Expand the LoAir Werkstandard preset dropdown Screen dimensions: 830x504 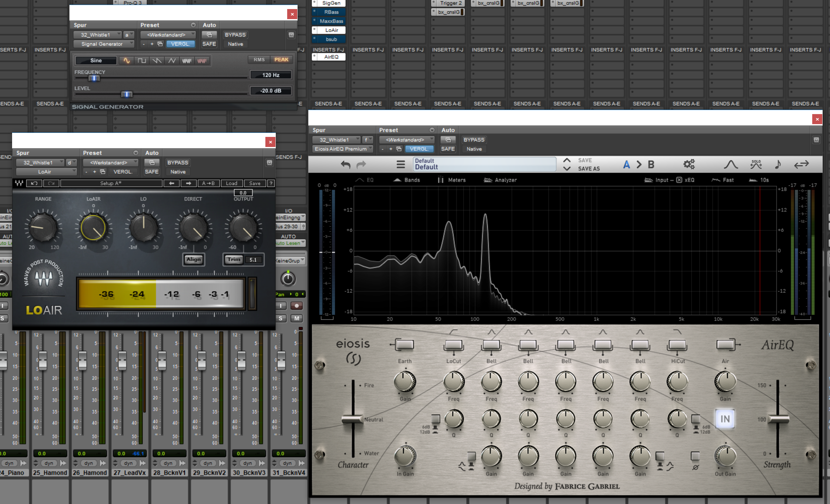pos(110,163)
